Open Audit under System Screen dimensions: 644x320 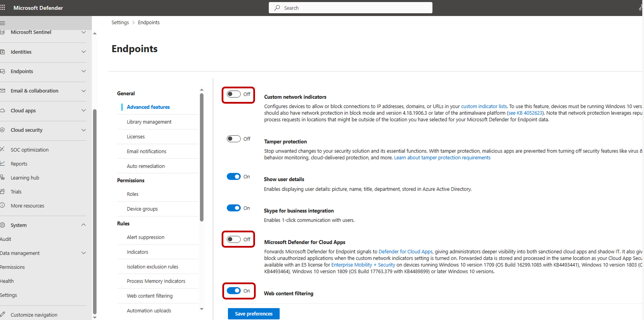pos(6,239)
